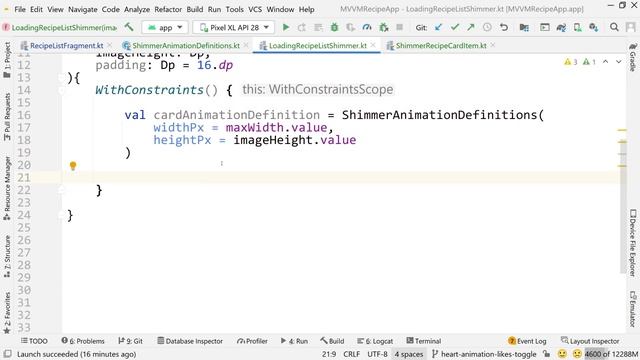The width and height of the screenshot is (640, 360).
Task: Click the yellow warnings count indicator
Action: point(571,62)
